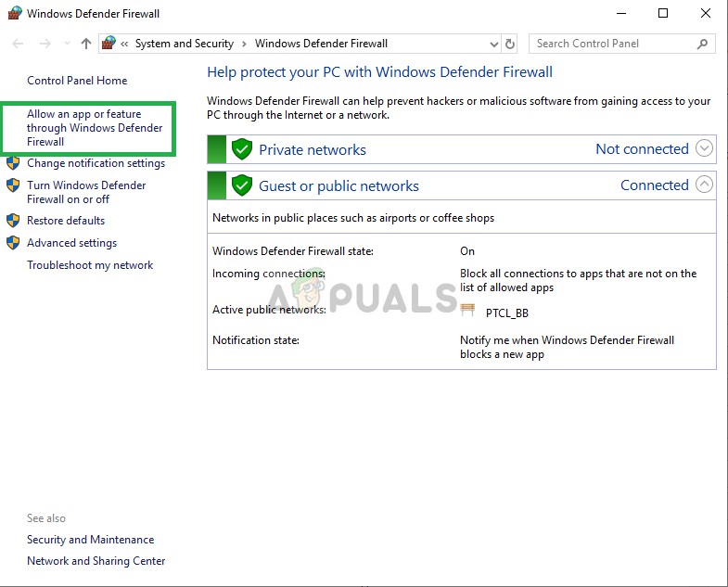
Task: Go up one level with up arrow
Action: tap(86, 44)
